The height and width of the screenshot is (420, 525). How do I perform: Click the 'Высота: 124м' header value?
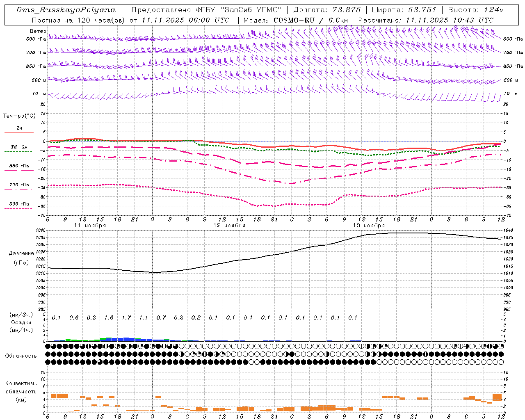click(476, 10)
